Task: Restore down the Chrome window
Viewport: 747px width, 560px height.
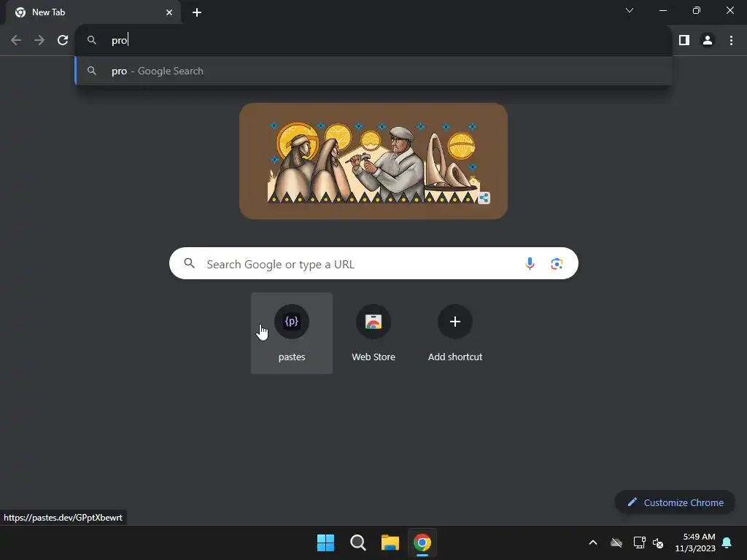Action: click(697, 10)
